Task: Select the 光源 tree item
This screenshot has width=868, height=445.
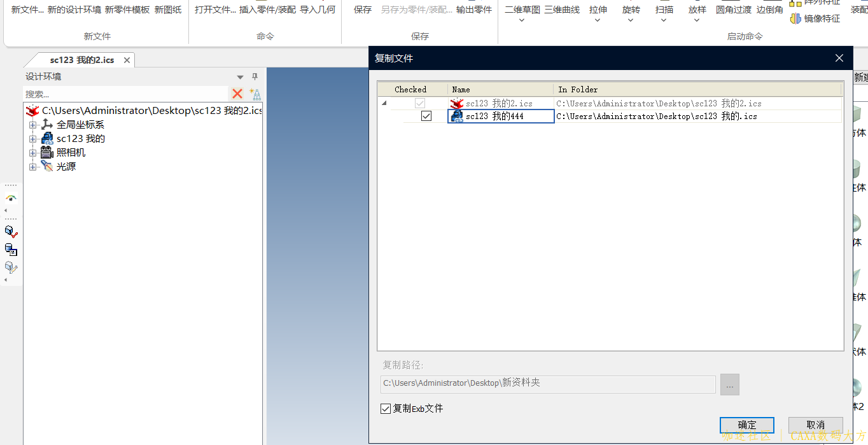Action: [66, 167]
